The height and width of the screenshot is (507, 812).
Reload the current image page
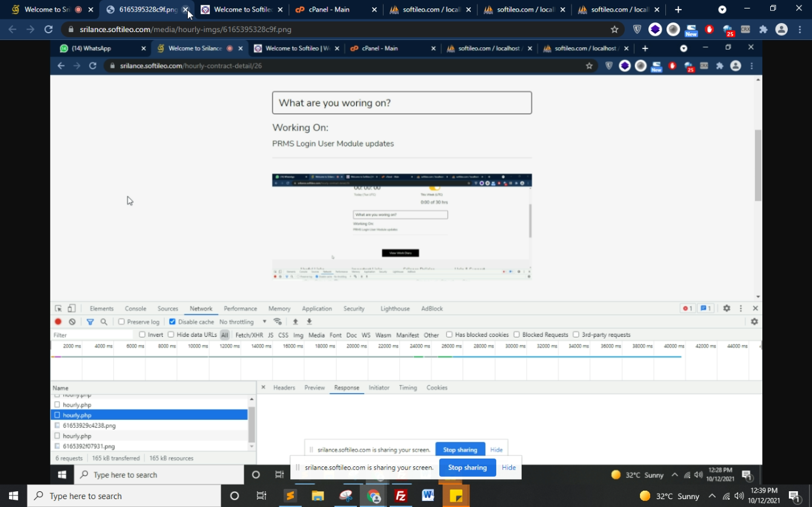(x=48, y=29)
